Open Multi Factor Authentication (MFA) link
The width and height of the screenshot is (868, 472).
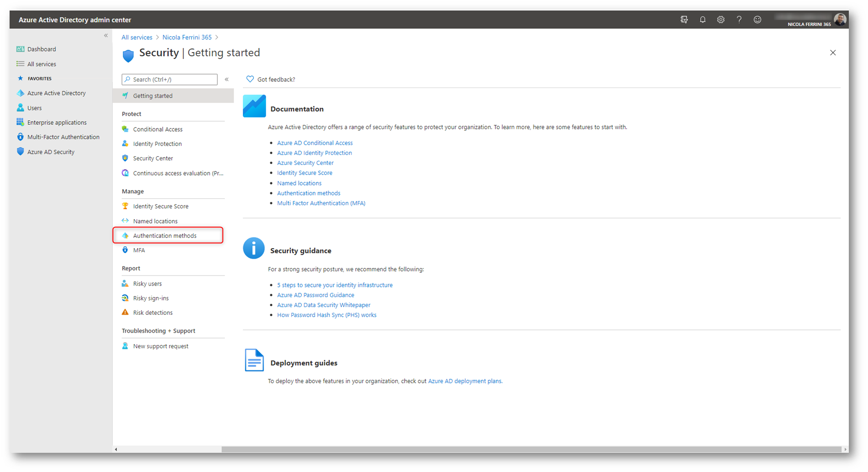pos(321,203)
